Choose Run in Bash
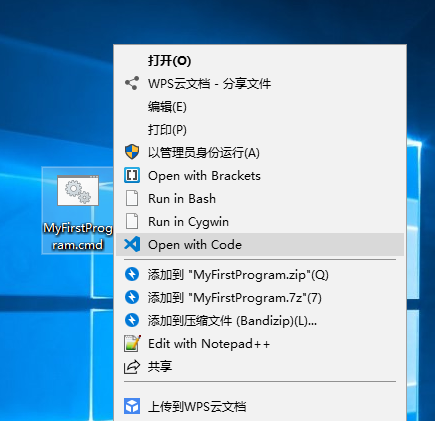Screen dimensions: 435x421 [x=260, y=199]
